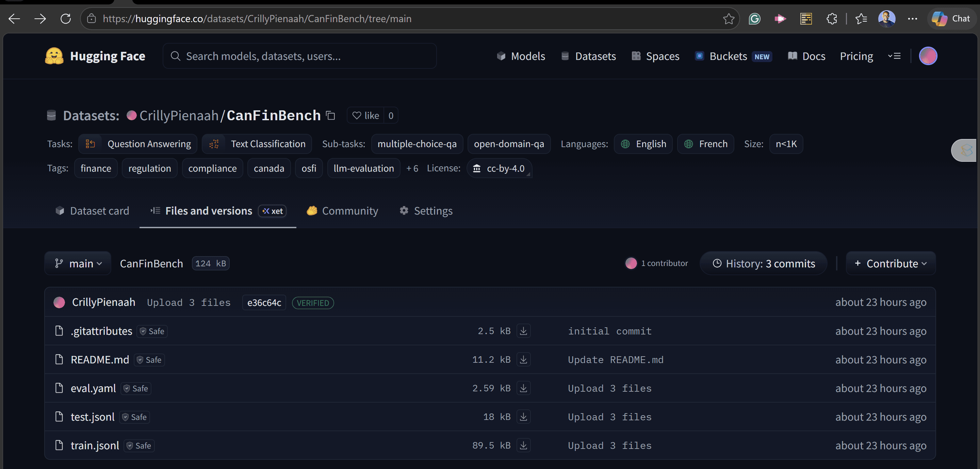The height and width of the screenshot is (469, 980).
Task: Click the Hugging Face logo
Action: (x=95, y=56)
